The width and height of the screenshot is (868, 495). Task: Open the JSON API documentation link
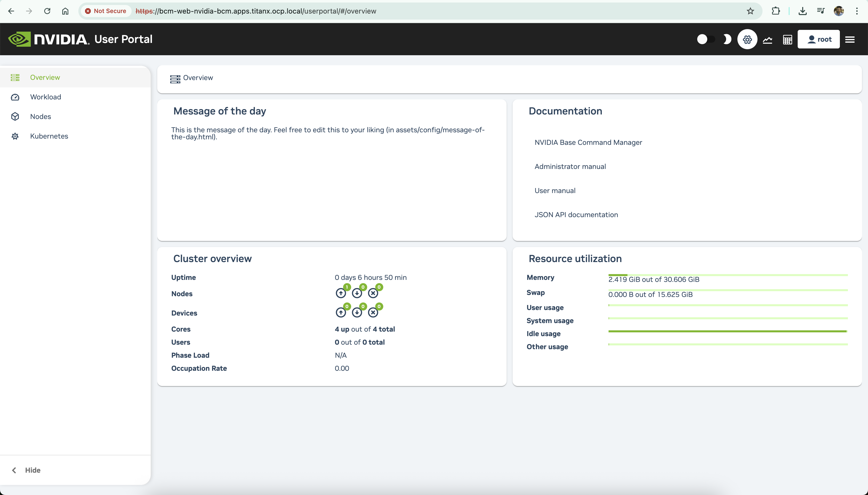pyautogui.click(x=576, y=215)
